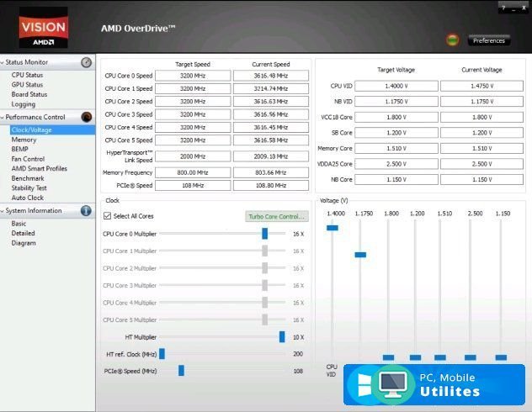Open the Memory settings page
Viewport: 532px width, 412px height.
[x=24, y=140]
